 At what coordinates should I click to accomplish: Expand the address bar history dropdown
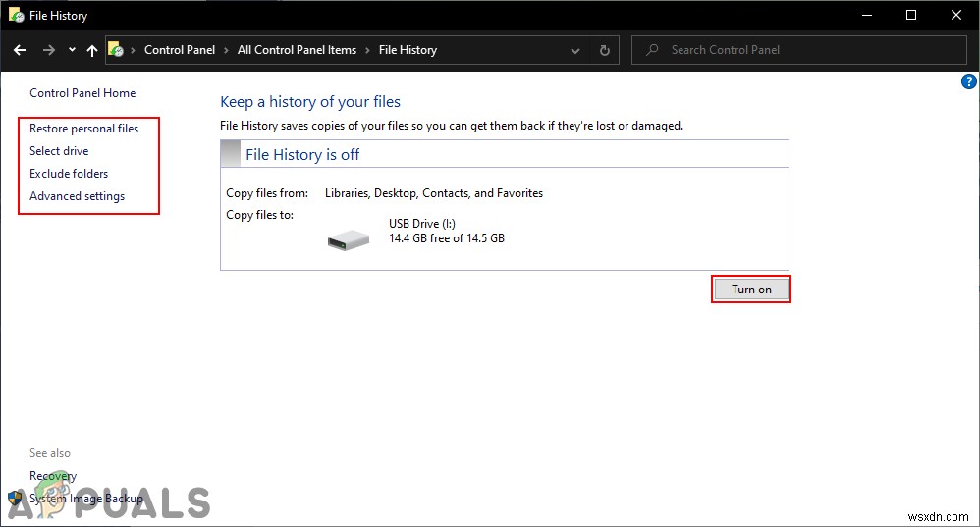click(575, 50)
